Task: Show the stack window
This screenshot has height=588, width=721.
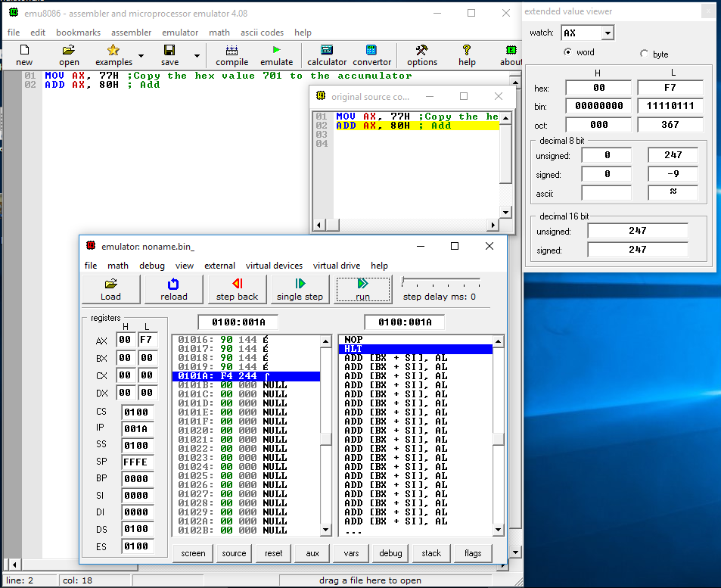Action: [431, 553]
